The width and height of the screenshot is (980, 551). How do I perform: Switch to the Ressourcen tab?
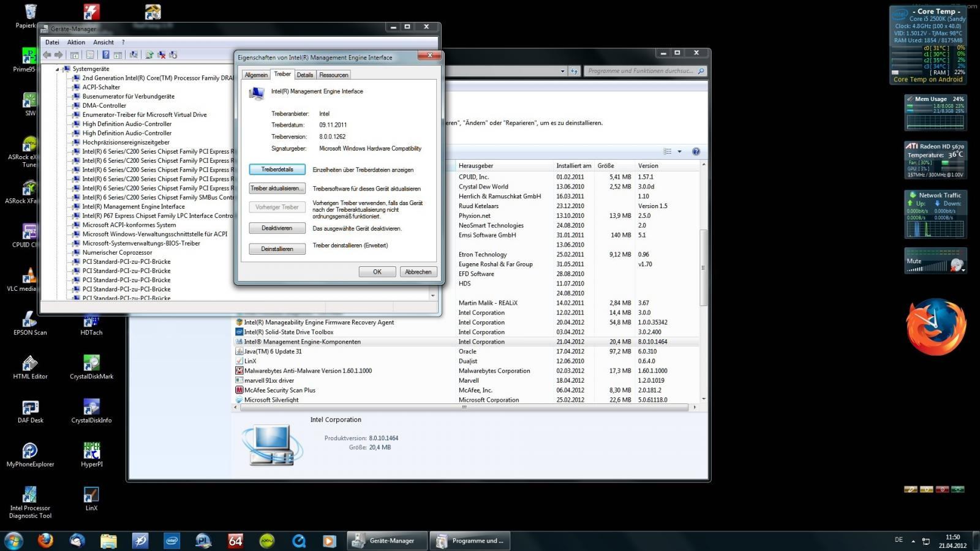334,75
